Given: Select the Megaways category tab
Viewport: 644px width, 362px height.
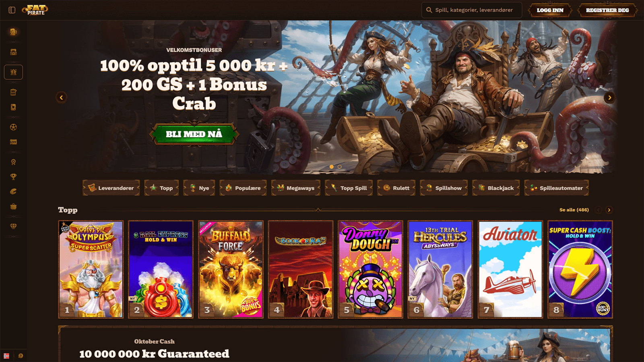Looking at the screenshot, I should pos(296,188).
